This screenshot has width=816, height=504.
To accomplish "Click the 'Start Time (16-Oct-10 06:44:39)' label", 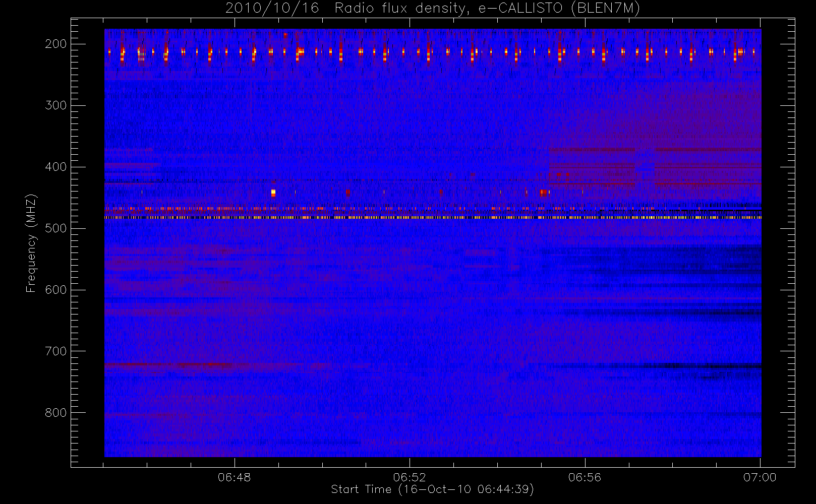I will (432, 489).
